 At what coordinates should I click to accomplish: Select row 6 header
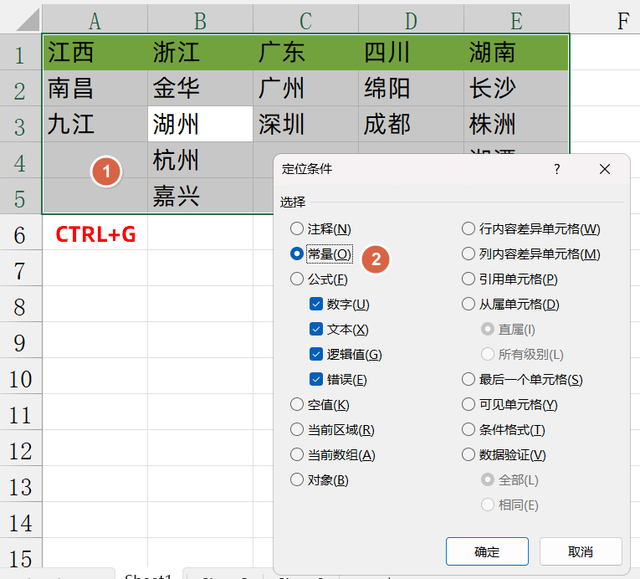click(x=20, y=232)
